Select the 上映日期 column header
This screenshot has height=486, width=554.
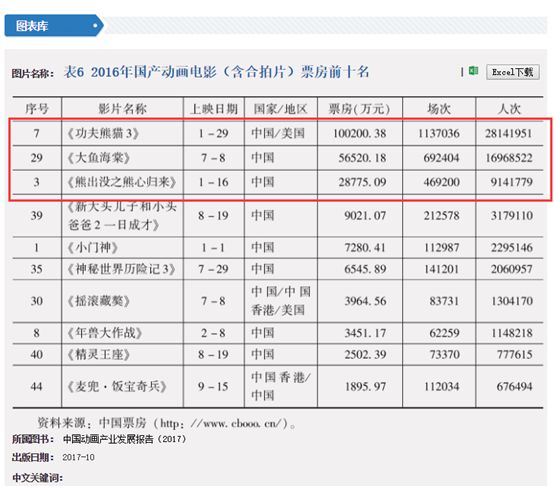point(214,109)
